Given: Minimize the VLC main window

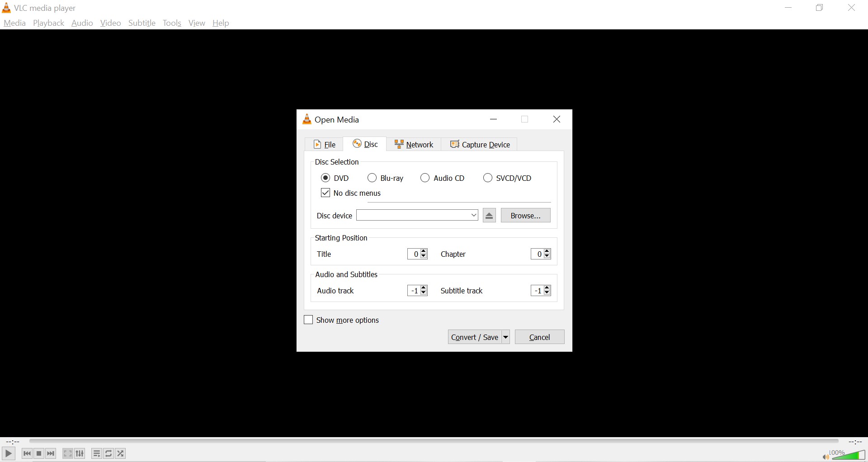Looking at the screenshot, I should point(789,8).
